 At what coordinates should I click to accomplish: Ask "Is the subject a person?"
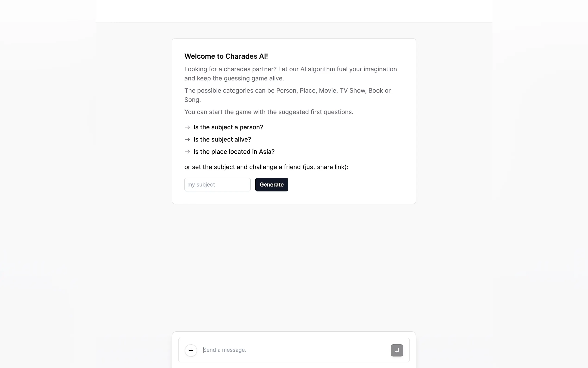click(x=228, y=127)
